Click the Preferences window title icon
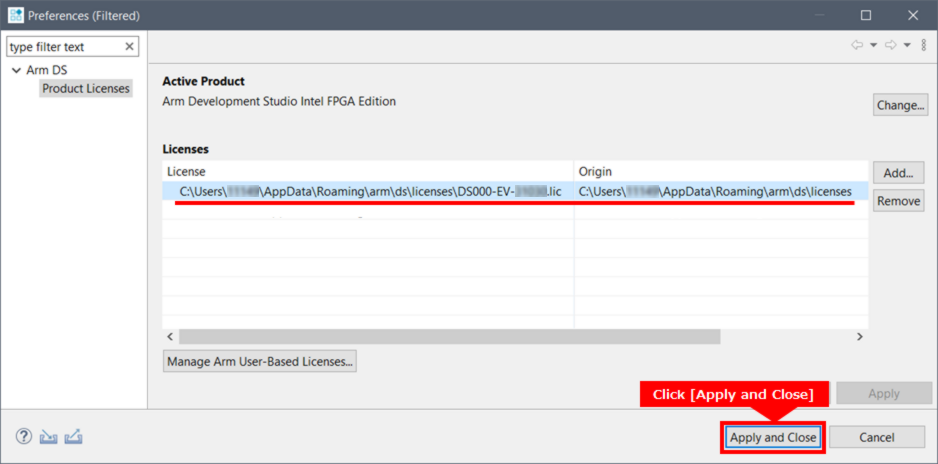This screenshot has width=938, height=464. (x=14, y=15)
